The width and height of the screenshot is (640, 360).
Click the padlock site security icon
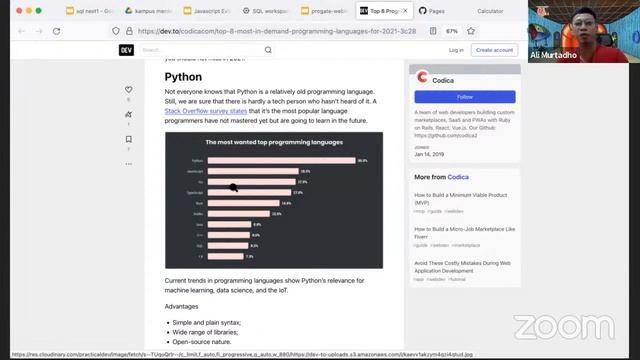[129, 31]
